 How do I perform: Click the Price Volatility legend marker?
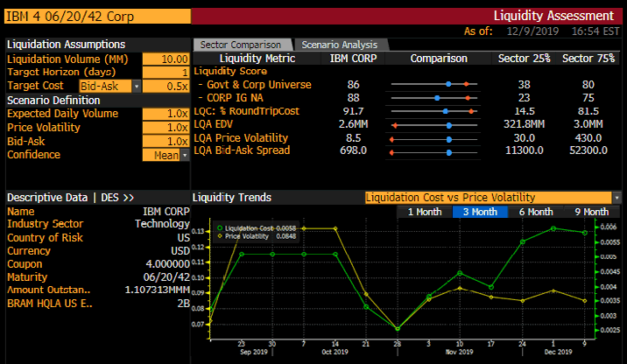click(x=220, y=236)
